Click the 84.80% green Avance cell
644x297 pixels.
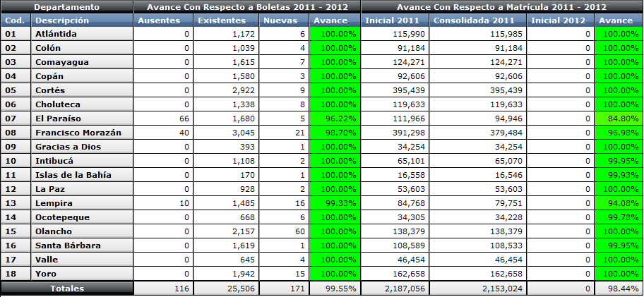[619, 119]
